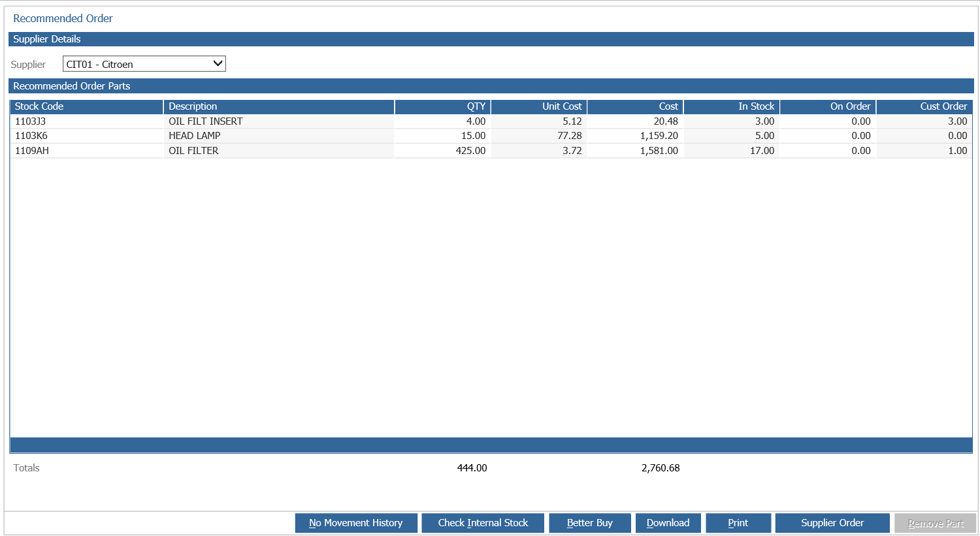Open the Supplier dropdown CIT01 - Citroen

[x=144, y=64]
